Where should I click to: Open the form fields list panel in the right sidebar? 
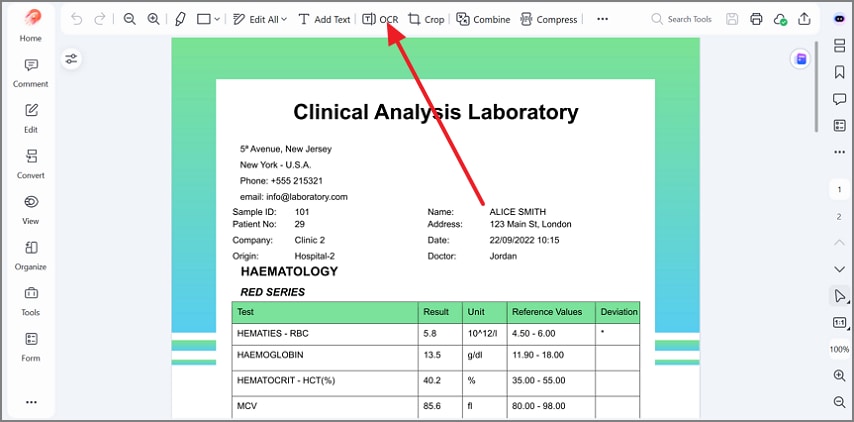(x=839, y=126)
